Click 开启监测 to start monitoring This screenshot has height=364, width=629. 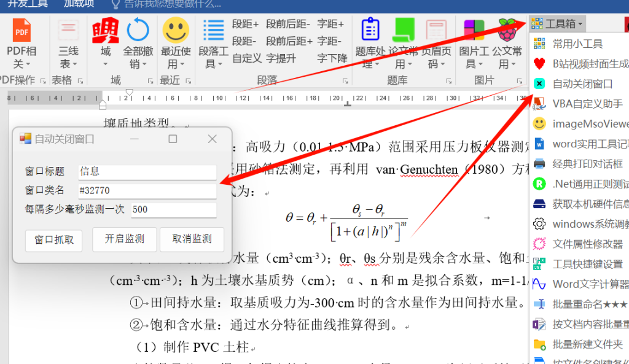[125, 241]
